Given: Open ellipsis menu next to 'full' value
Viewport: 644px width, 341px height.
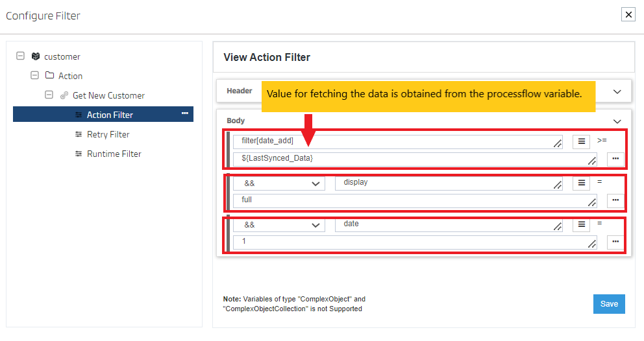Looking at the screenshot, I should point(615,200).
